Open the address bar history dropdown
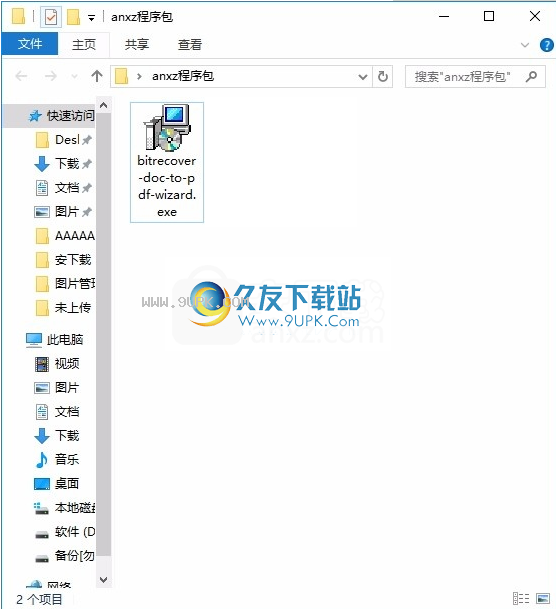The width and height of the screenshot is (556, 609). click(x=363, y=77)
